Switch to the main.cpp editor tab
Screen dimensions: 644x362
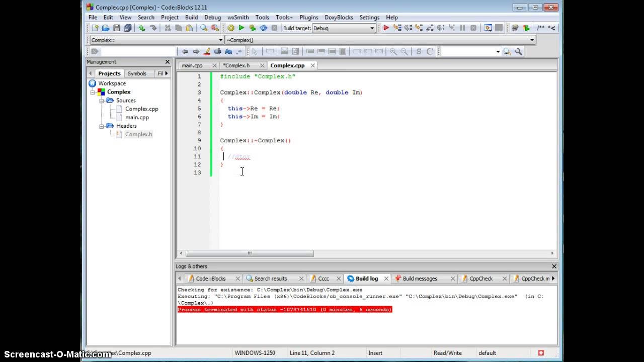[x=192, y=65]
